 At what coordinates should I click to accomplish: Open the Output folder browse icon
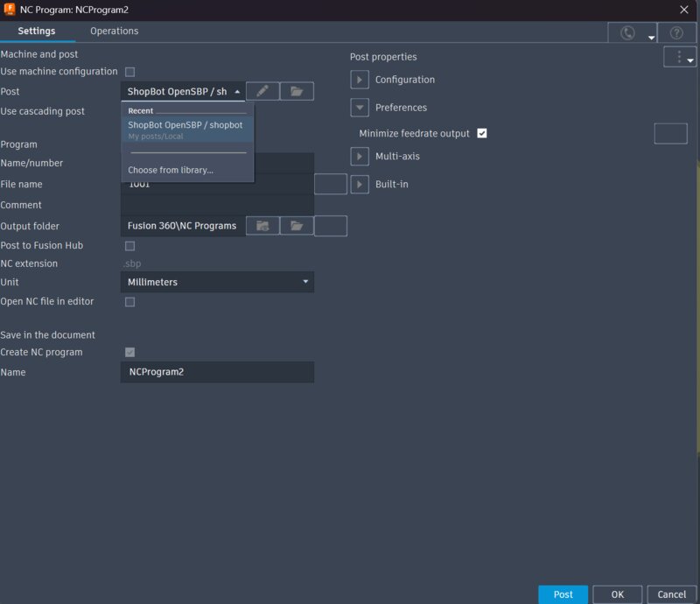297,226
